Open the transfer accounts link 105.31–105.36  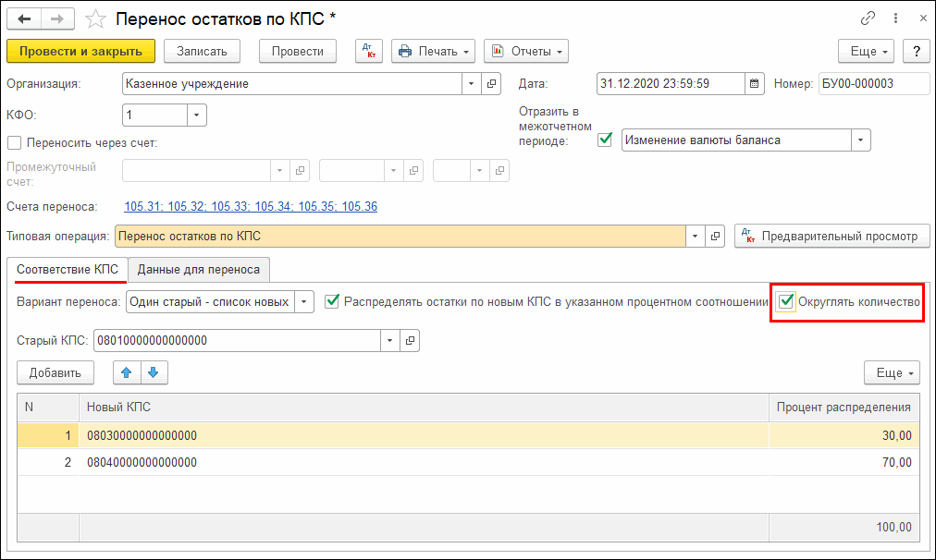(250, 207)
